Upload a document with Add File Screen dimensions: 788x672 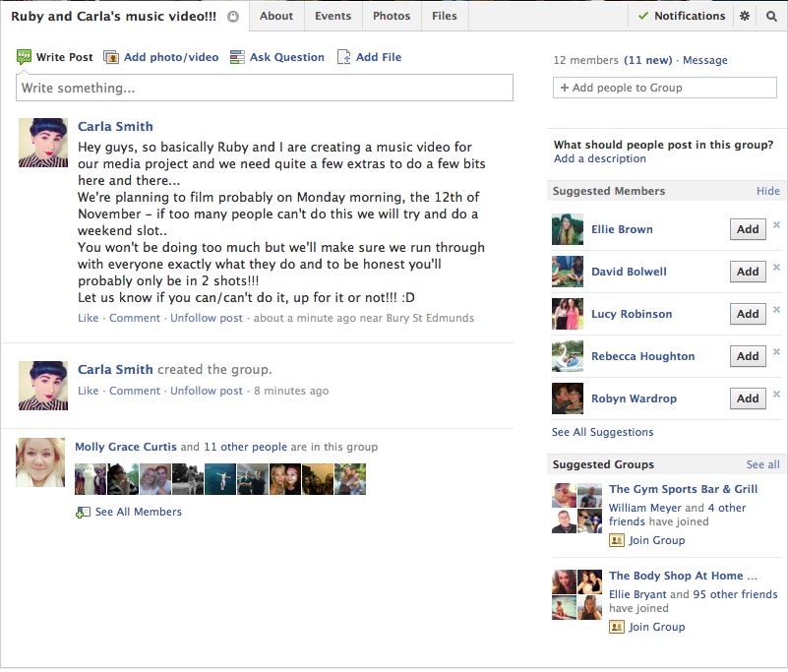pos(369,57)
